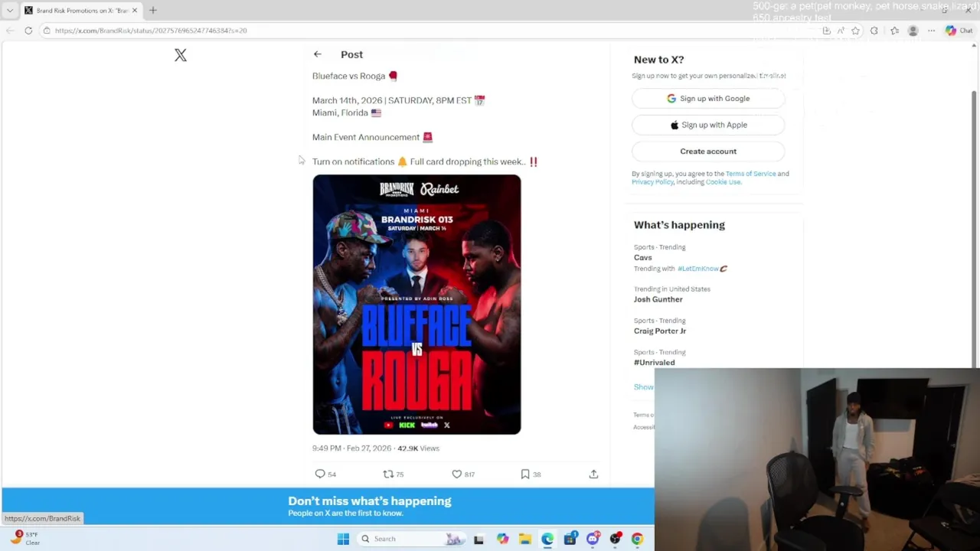Open the browser profile icon
Viewport: 980px width, 551px height.
(x=913, y=31)
